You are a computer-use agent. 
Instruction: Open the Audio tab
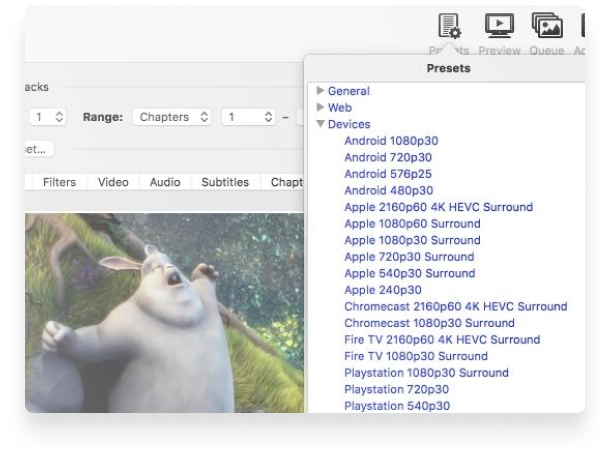[x=165, y=182]
